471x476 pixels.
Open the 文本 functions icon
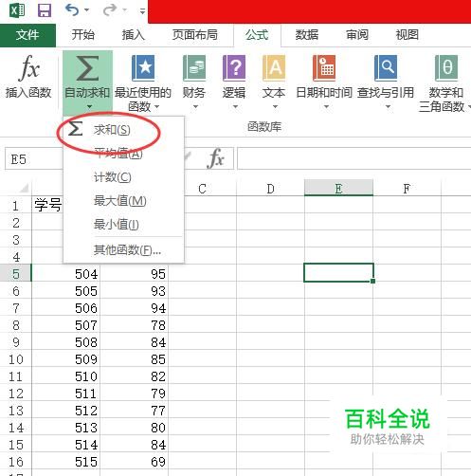pyautogui.click(x=274, y=68)
